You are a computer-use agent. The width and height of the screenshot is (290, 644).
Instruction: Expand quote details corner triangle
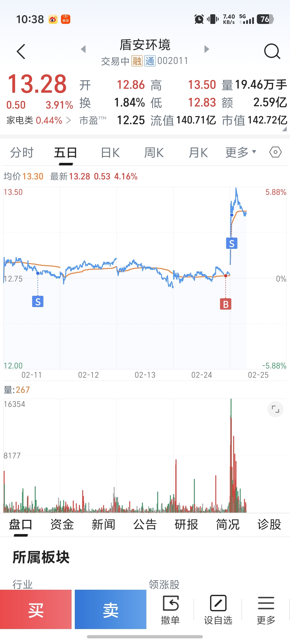284,129
